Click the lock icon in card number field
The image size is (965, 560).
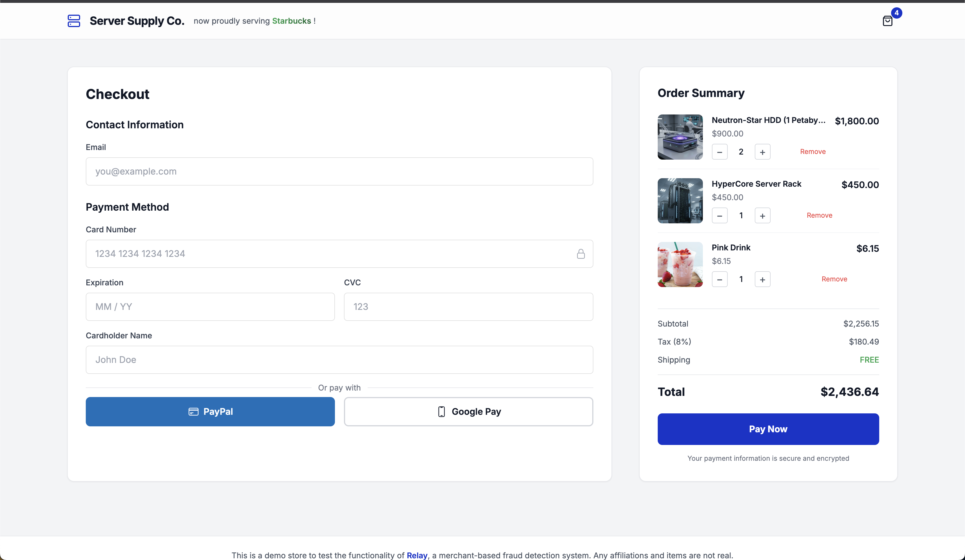click(x=580, y=254)
